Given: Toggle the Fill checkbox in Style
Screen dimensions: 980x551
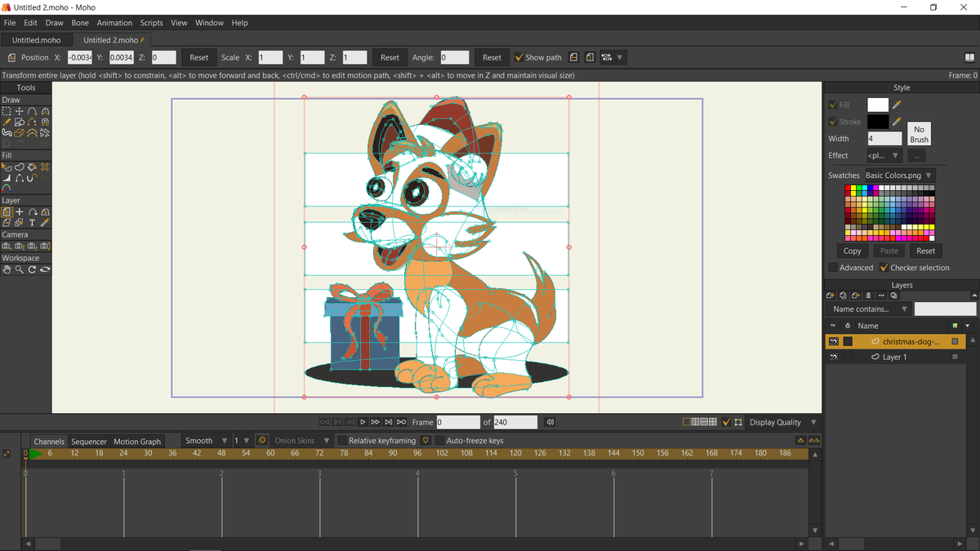Looking at the screenshot, I should (x=832, y=104).
